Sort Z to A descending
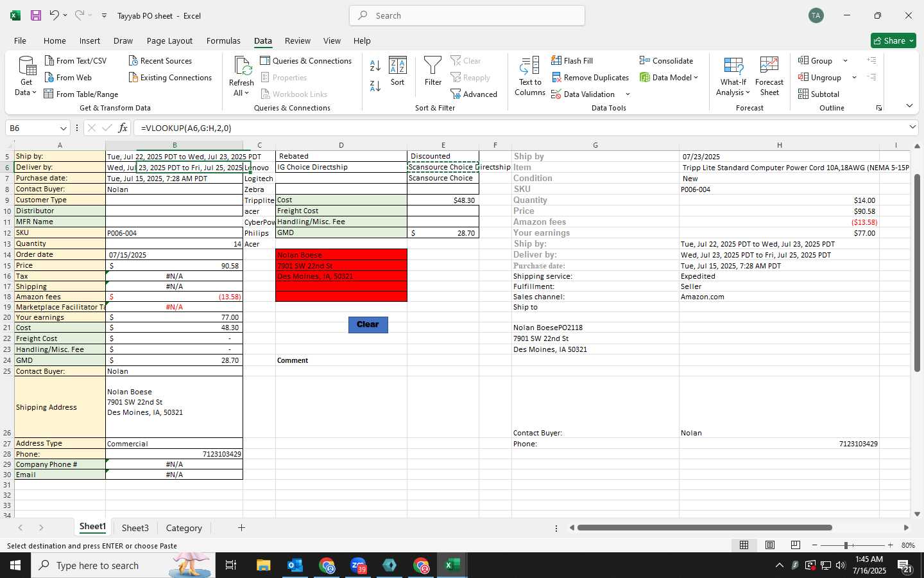 tap(375, 85)
